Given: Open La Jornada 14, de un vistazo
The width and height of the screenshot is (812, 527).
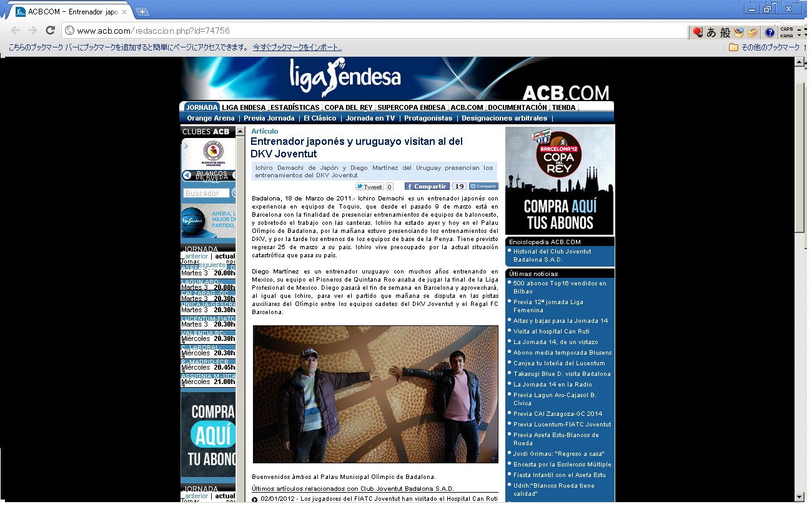Looking at the screenshot, I should 556,342.
